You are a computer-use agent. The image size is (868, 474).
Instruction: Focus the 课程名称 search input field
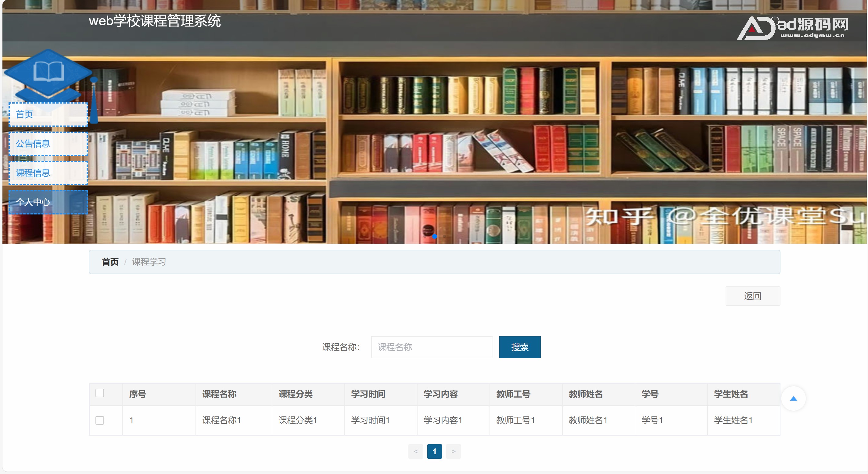[432, 347]
